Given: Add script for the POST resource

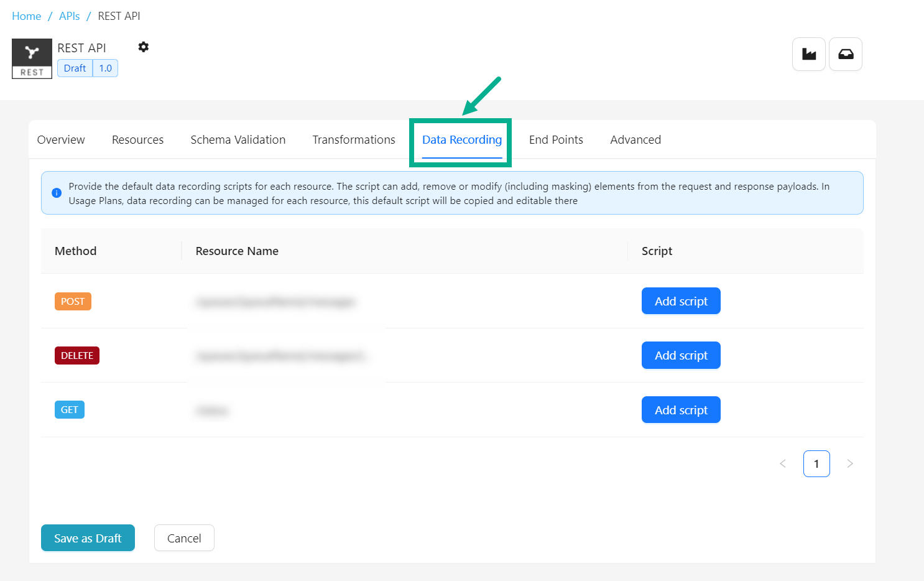Looking at the screenshot, I should coord(680,301).
